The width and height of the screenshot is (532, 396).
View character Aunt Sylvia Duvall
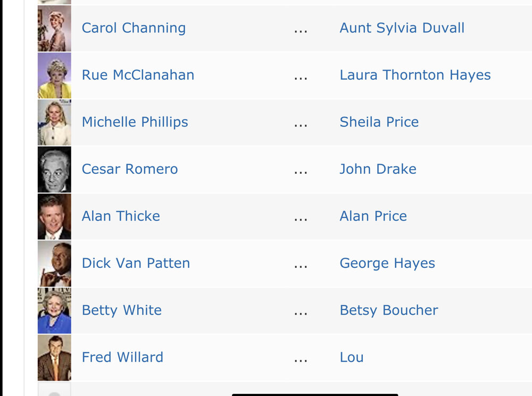tap(402, 28)
